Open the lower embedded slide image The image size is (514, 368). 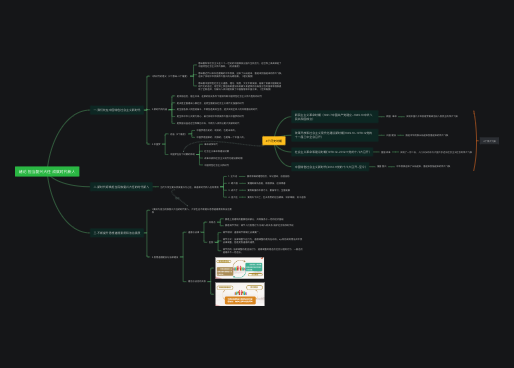click(240, 294)
